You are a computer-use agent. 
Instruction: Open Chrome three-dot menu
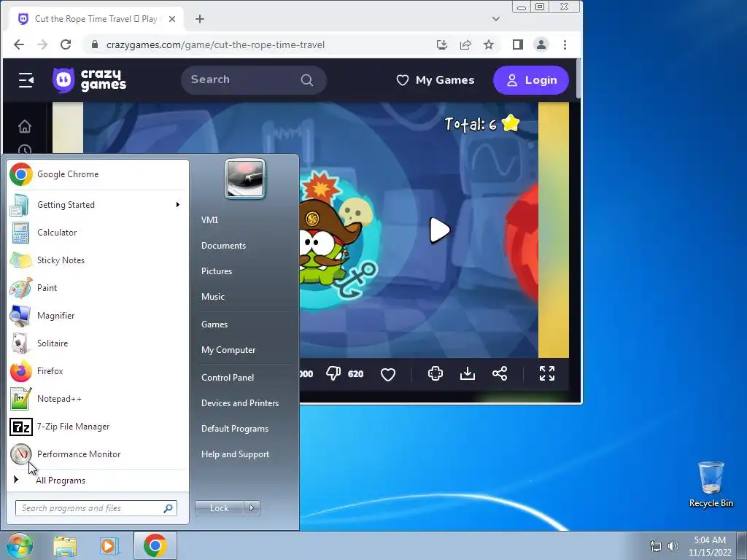tap(565, 44)
